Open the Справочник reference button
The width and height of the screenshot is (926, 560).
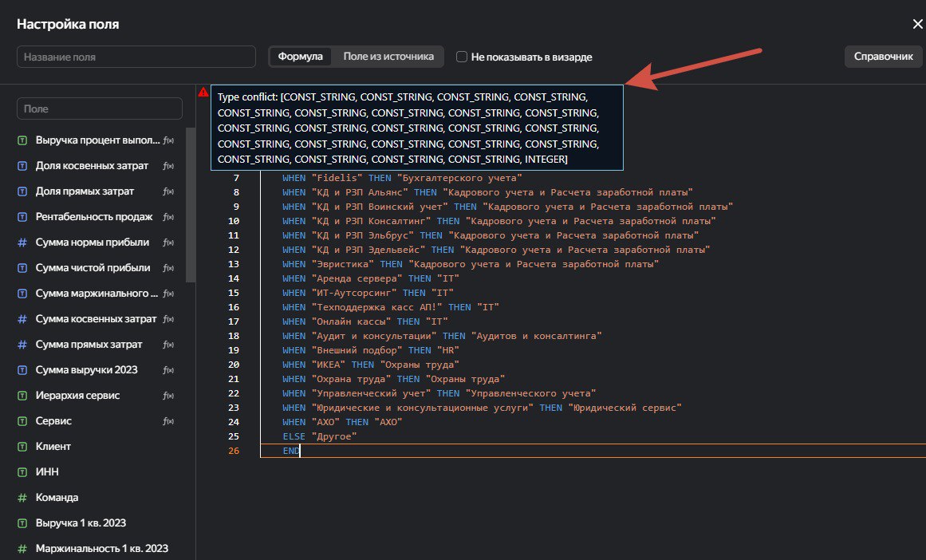[883, 57]
